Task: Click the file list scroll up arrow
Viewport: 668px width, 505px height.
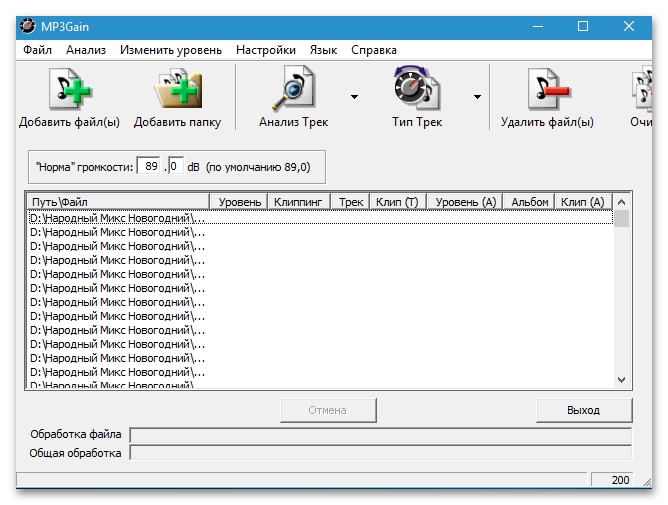Action: 622,202
